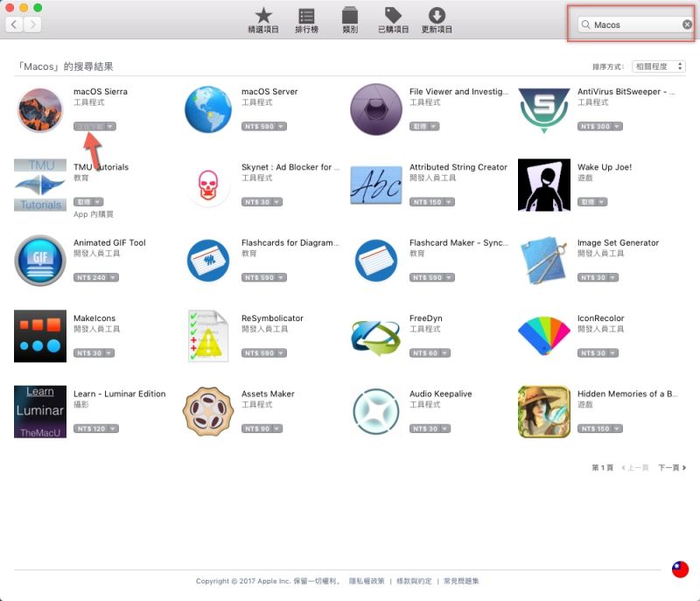Viewport: 700px width, 601px height.
Task: Buy MakeIcons for NT$ 30
Action: coord(89,353)
